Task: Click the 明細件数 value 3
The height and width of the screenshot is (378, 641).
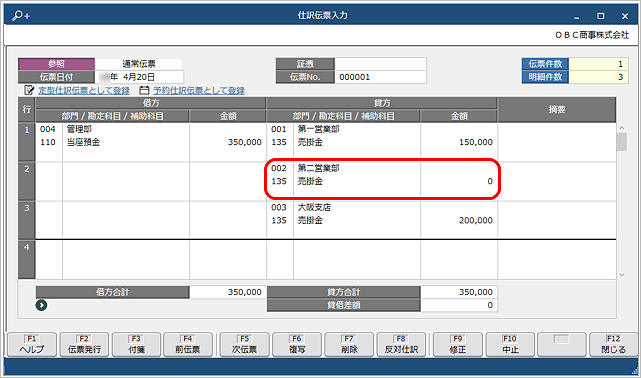Action: point(598,77)
